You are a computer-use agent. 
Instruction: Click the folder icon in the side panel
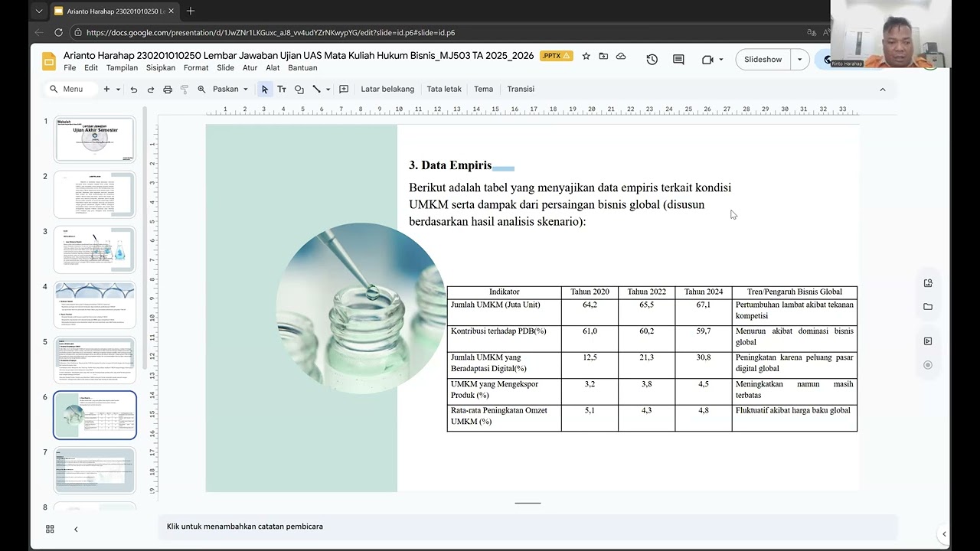(928, 307)
